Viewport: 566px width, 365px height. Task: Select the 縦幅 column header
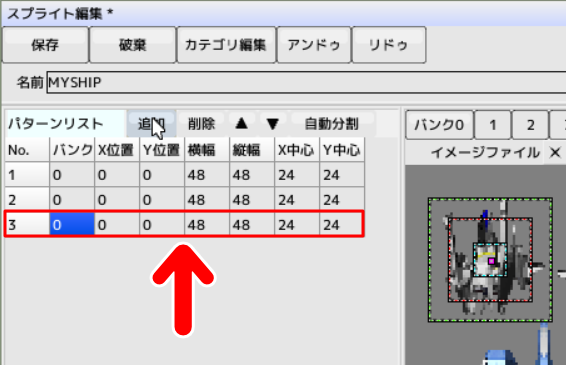pyautogui.click(x=252, y=150)
